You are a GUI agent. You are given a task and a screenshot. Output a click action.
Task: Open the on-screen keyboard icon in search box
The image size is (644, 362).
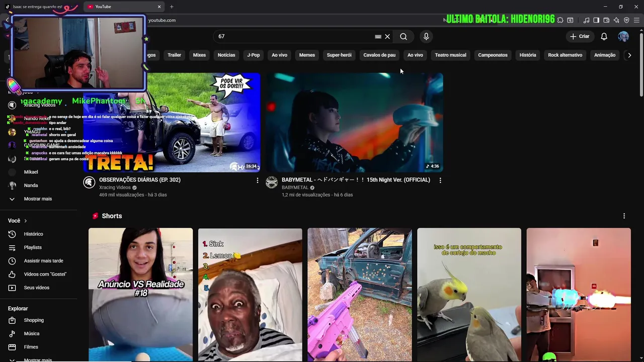tap(378, 36)
